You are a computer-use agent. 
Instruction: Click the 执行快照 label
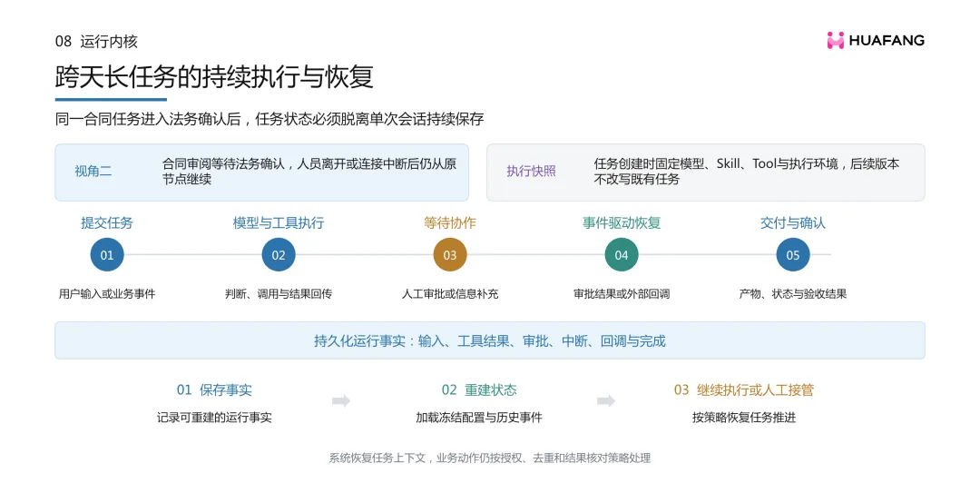pyautogui.click(x=531, y=172)
